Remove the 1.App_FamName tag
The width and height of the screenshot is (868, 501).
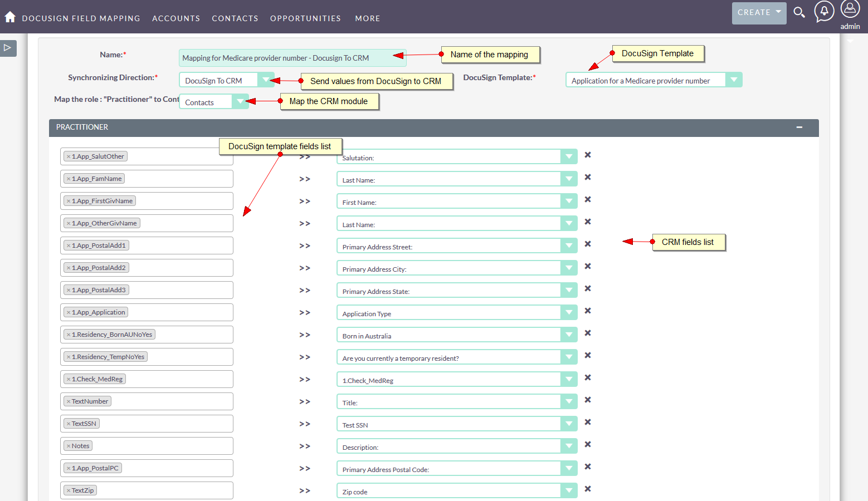coord(69,179)
